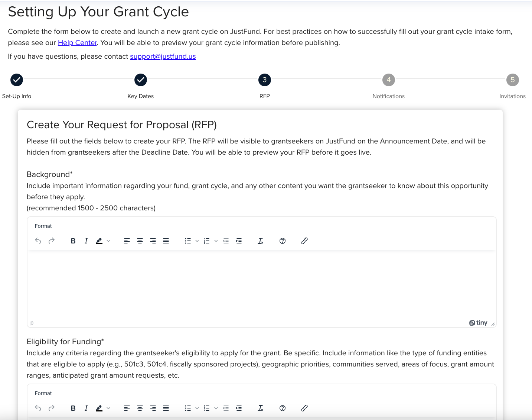This screenshot has height=420, width=532.
Task: Clear formatting in Background editor
Action: pos(261,241)
